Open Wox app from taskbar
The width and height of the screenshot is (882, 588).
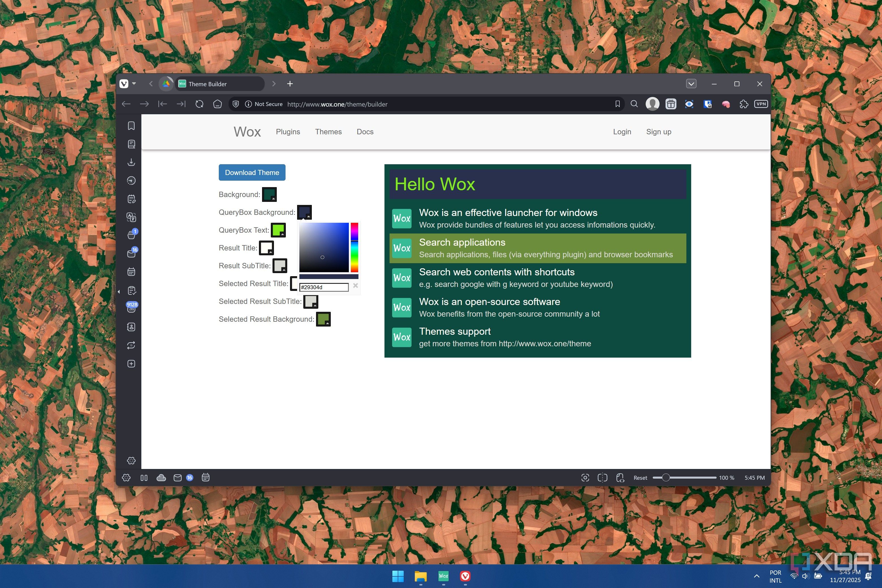coord(443,576)
